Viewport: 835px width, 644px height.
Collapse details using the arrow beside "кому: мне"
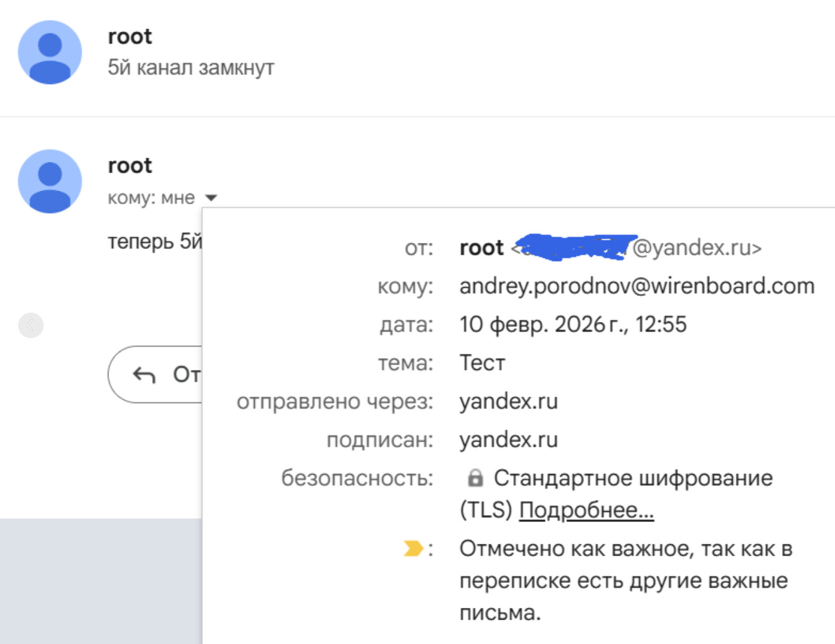tap(211, 198)
